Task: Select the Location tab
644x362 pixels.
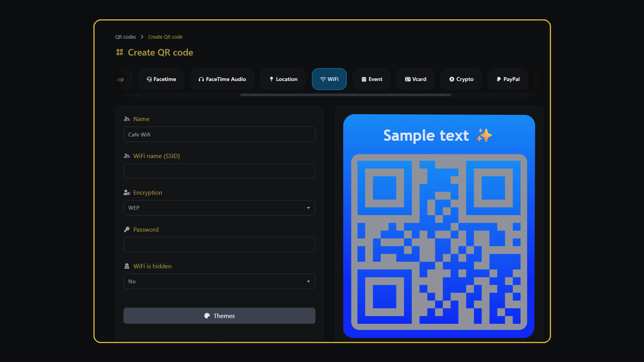Action: 283,79
